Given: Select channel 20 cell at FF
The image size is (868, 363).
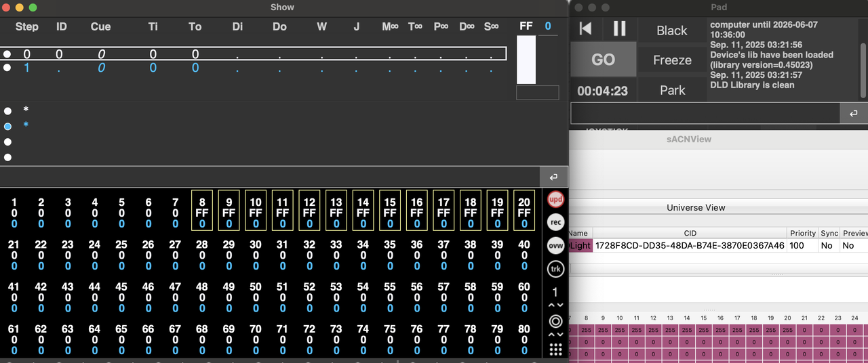Looking at the screenshot, I should [x=524, y=212].
